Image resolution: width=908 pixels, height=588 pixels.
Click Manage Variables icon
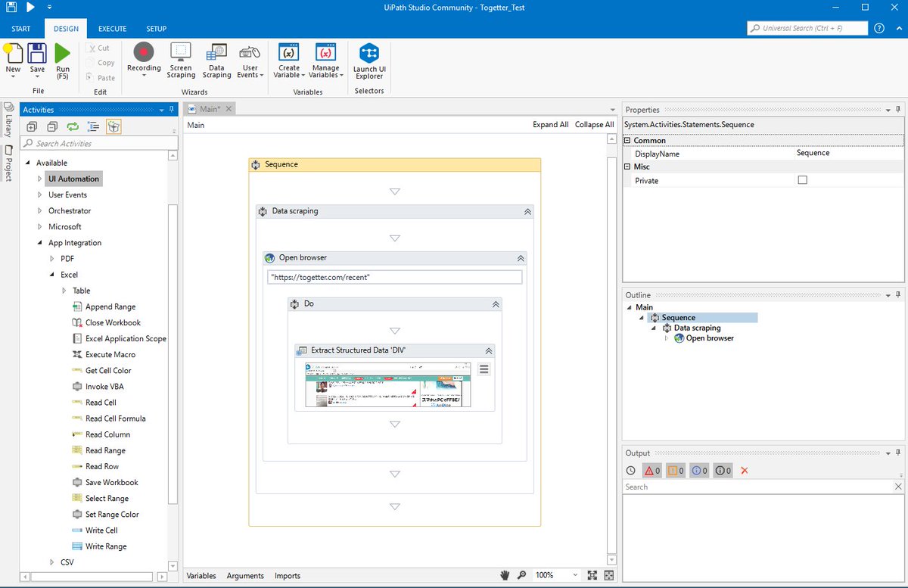click(326, 52)
